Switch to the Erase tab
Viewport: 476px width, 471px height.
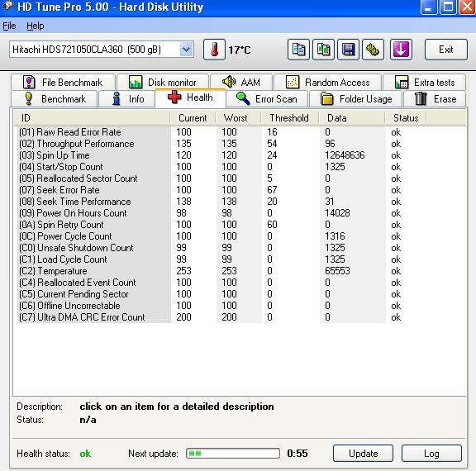(435, 99)
